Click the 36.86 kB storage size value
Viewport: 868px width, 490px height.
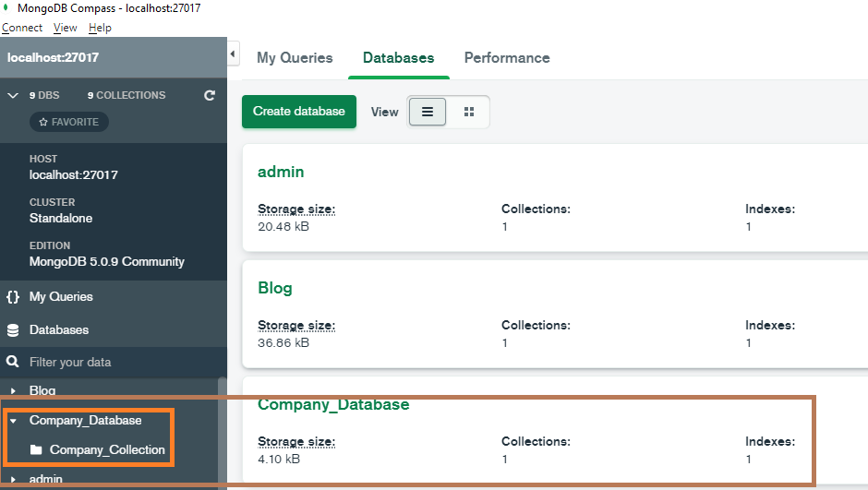click(283, 343)
